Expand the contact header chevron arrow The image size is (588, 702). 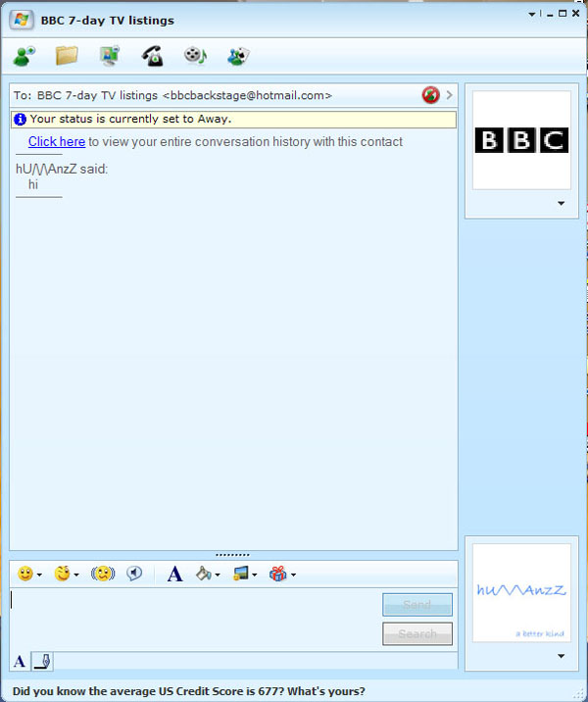pyautogui.click(x=449, y=95)
